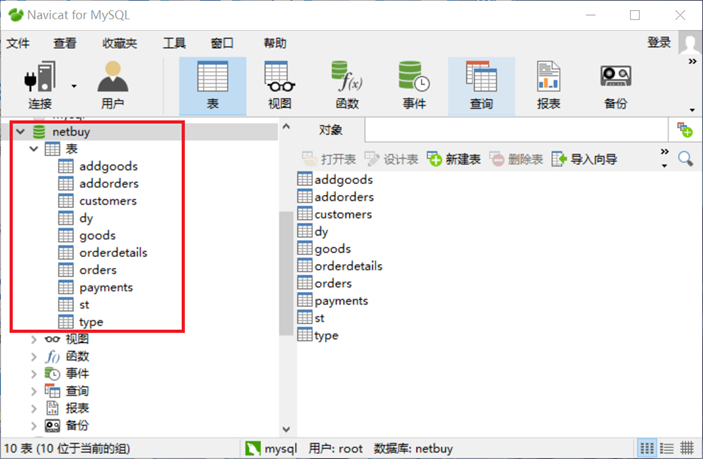Viewport: 703px width, 459px height.
Task: Select goods in the object list
Action: click(333, 248)
